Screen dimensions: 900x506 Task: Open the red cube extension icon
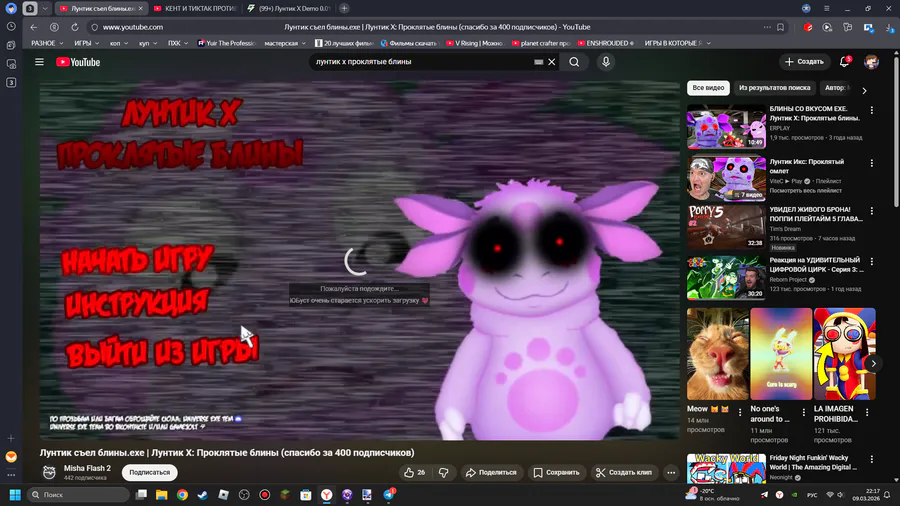808,27
